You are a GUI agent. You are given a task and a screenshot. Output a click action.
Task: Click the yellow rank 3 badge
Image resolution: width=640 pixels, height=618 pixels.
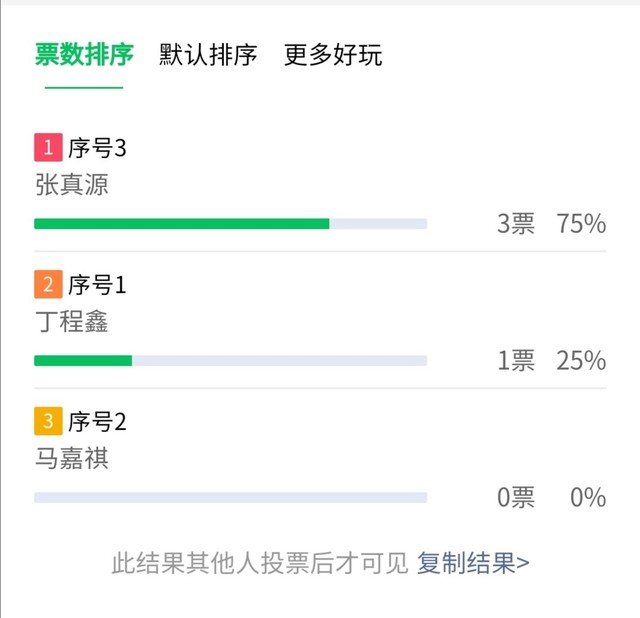click(48, 421)
